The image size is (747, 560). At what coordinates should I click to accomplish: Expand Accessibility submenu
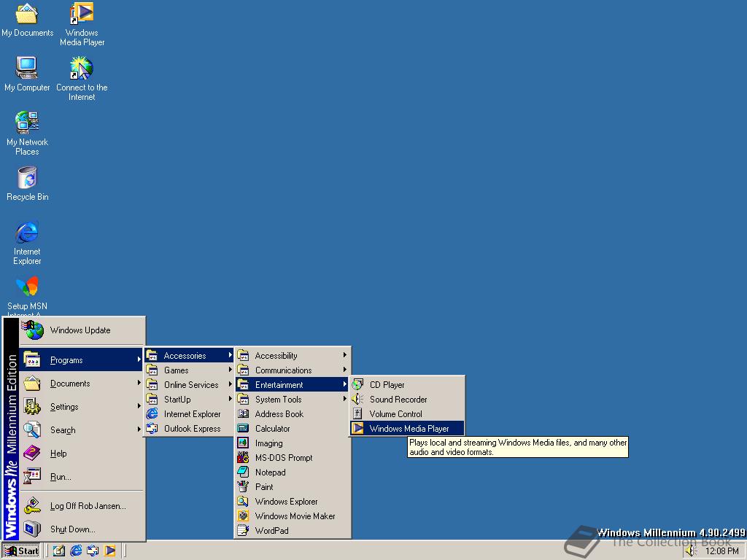(x=293, y=356)
